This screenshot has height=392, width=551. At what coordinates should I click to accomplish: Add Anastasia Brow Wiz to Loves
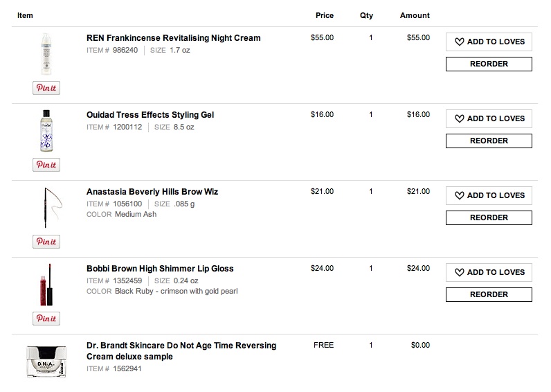(489, 195)
